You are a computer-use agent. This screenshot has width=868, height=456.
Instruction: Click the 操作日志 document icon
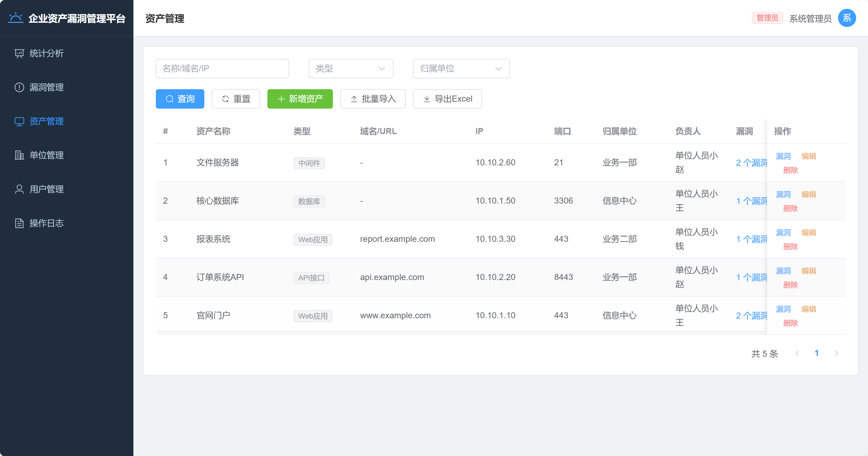[x=19, y=223]
